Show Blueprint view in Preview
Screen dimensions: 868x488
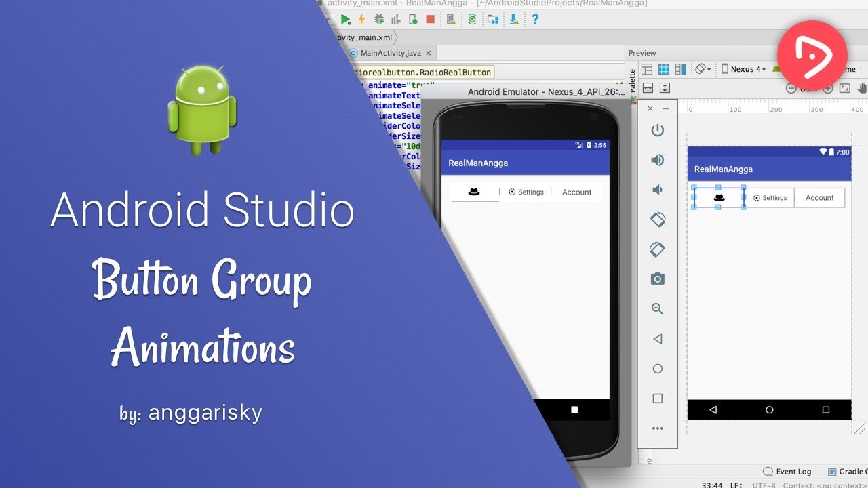point(664,69)
